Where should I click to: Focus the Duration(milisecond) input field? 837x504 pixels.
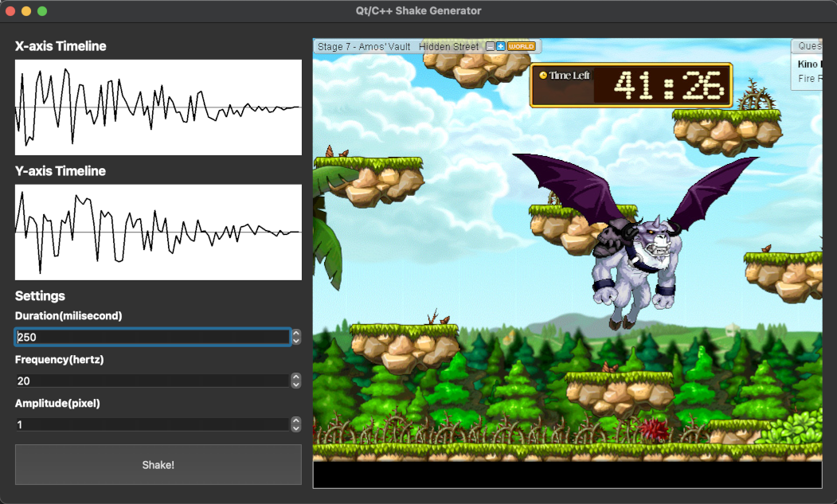tap(153, 337)
